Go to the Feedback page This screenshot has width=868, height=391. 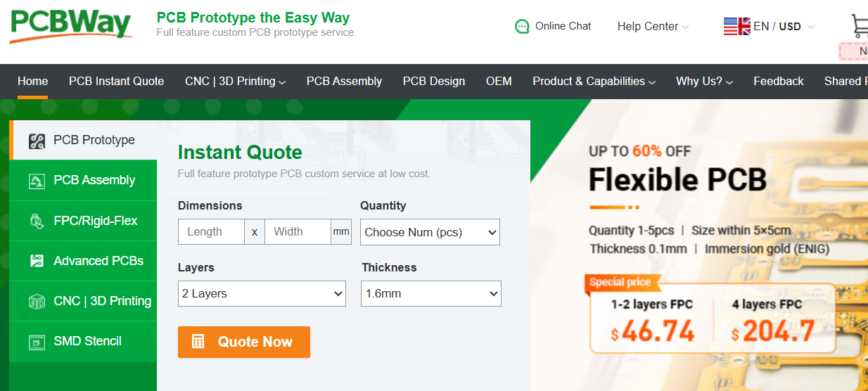point(778,82)
